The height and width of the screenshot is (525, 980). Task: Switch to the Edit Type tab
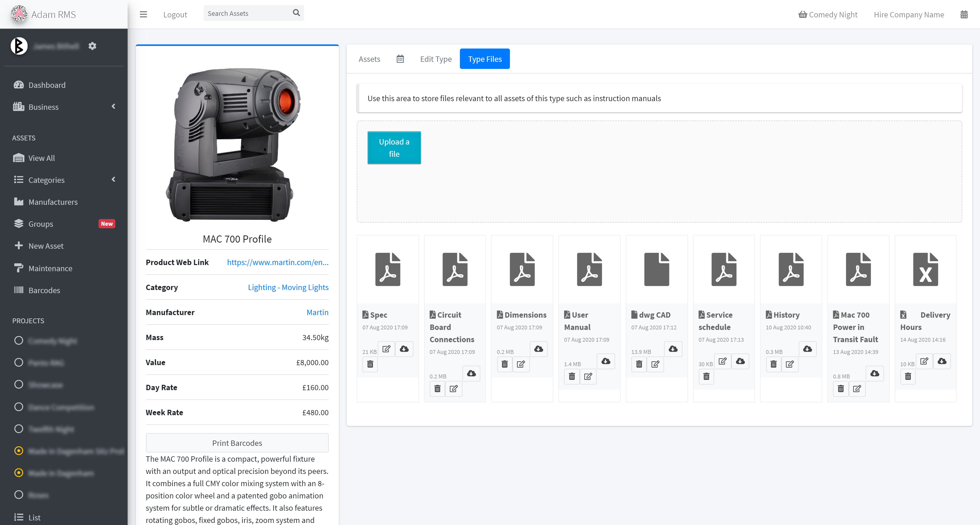tap(436, 59)
